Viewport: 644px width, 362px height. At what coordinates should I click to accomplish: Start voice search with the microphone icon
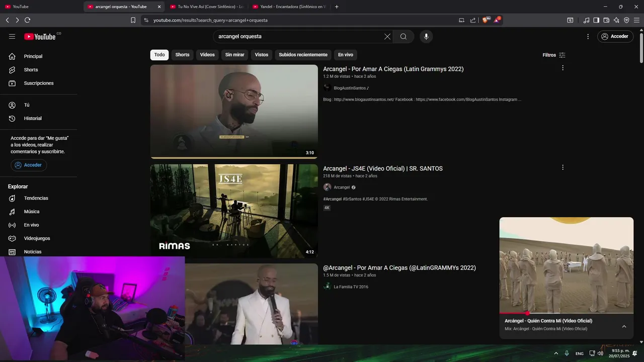426,36
